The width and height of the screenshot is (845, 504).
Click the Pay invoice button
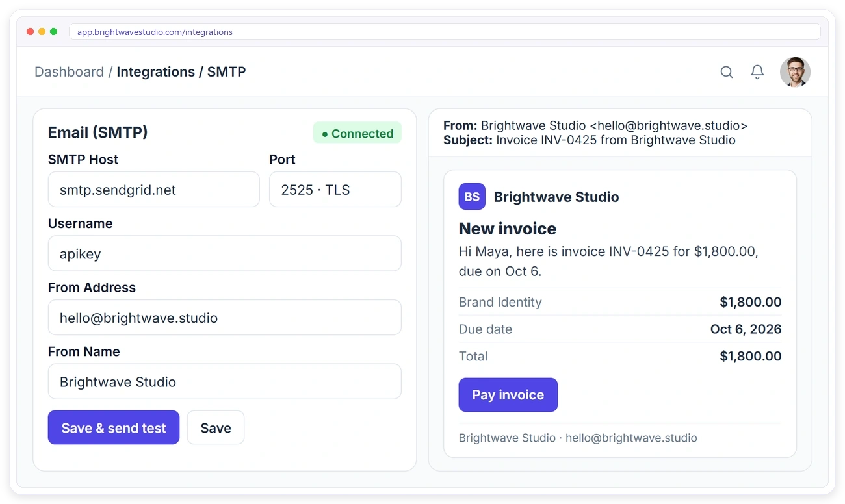click(x=508, y=395)
